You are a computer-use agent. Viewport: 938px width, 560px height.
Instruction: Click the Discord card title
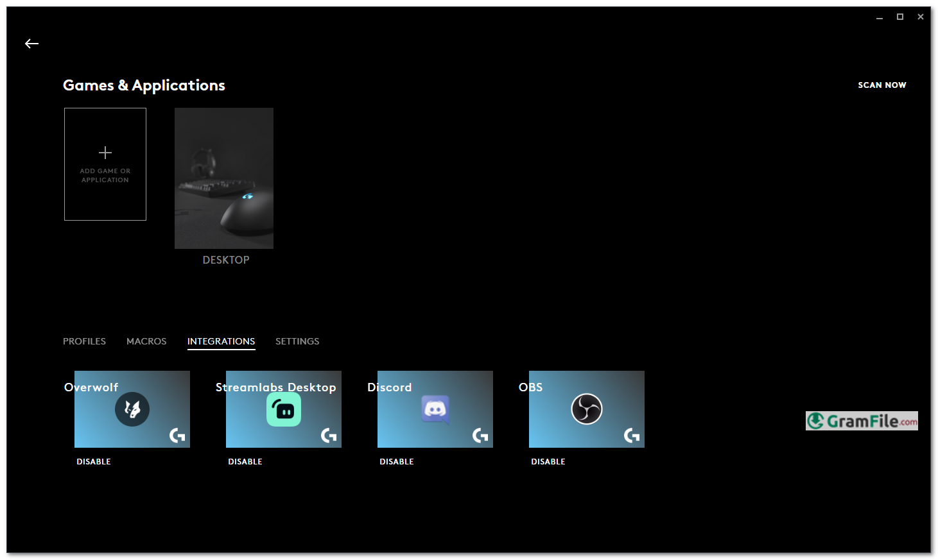[390, 387]
